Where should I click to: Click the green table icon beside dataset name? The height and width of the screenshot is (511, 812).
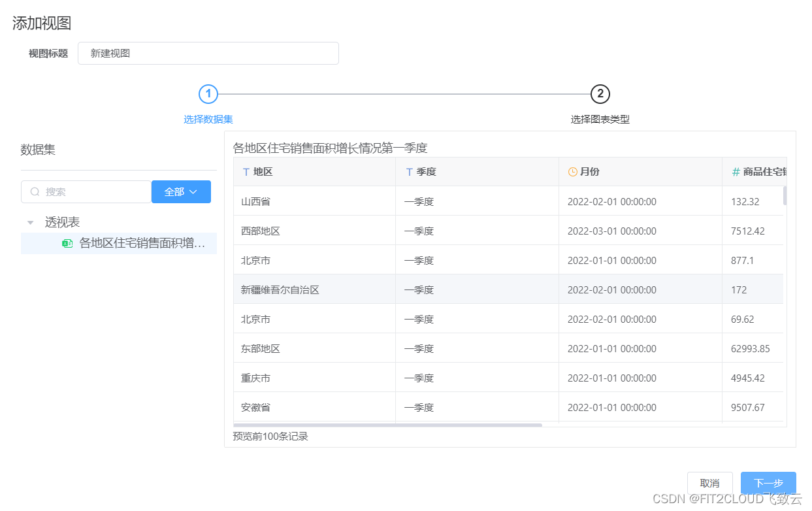[67, 243]
